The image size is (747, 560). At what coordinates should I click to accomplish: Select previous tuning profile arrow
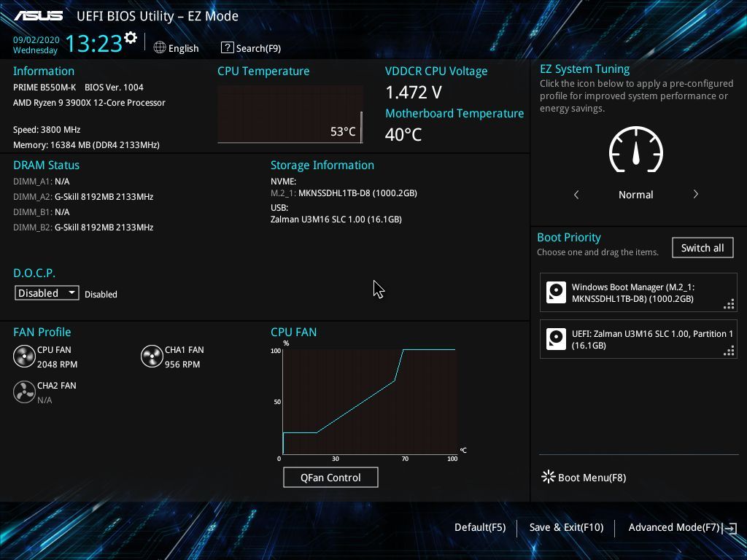click(576, 194)
